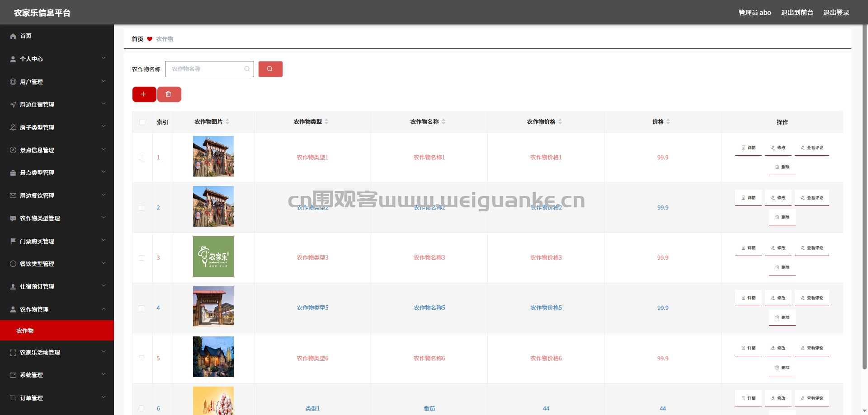Expand the 房子类型管理 menu chevron

point(104,126)
